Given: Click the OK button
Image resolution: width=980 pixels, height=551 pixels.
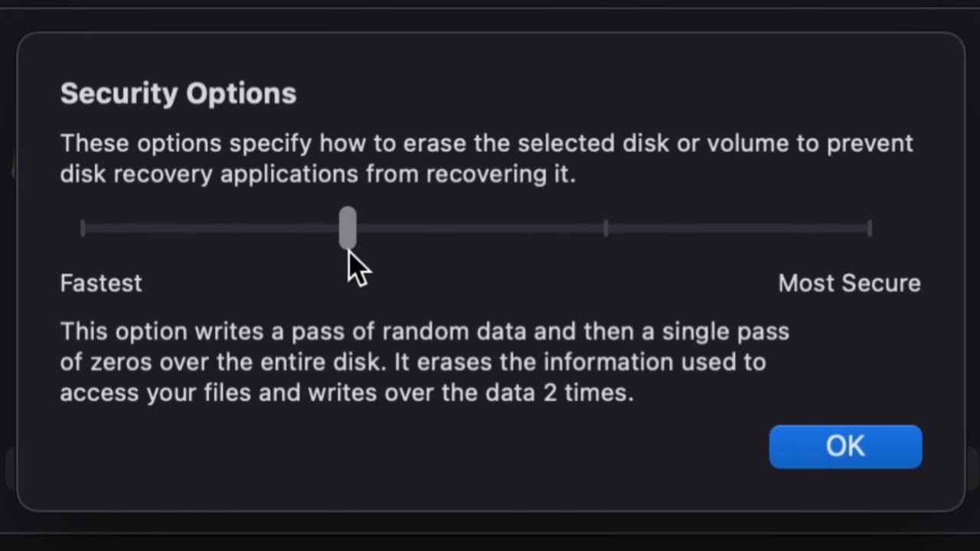Looking at the screenshot, I should click(x=845, y=446).
